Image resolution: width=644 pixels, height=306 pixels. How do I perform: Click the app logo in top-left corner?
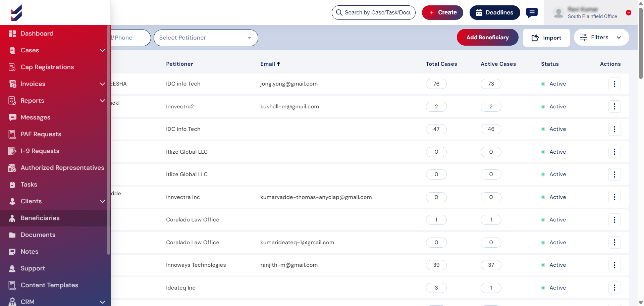click(16, 13)
